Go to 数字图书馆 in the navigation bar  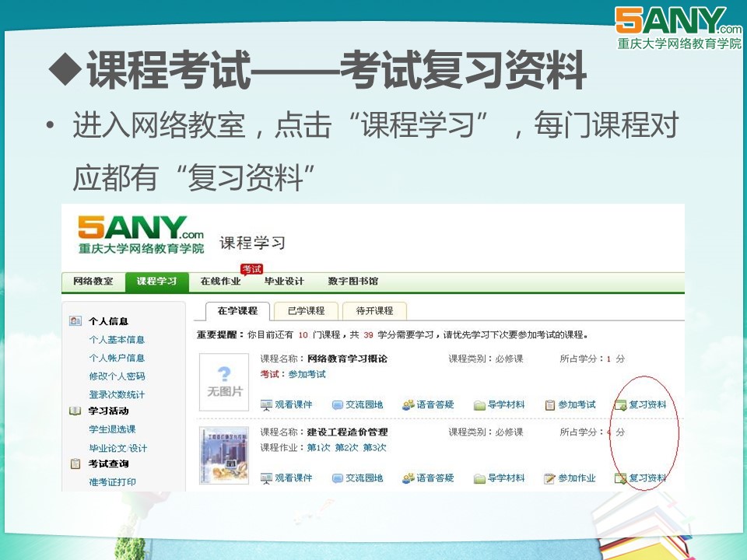point(352,282)
